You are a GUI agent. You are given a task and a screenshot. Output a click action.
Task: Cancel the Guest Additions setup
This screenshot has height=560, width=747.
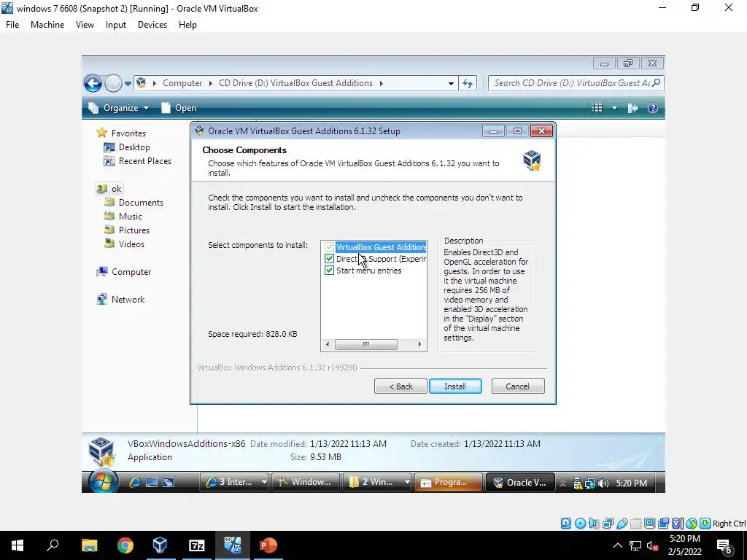(x=518, y=386)
